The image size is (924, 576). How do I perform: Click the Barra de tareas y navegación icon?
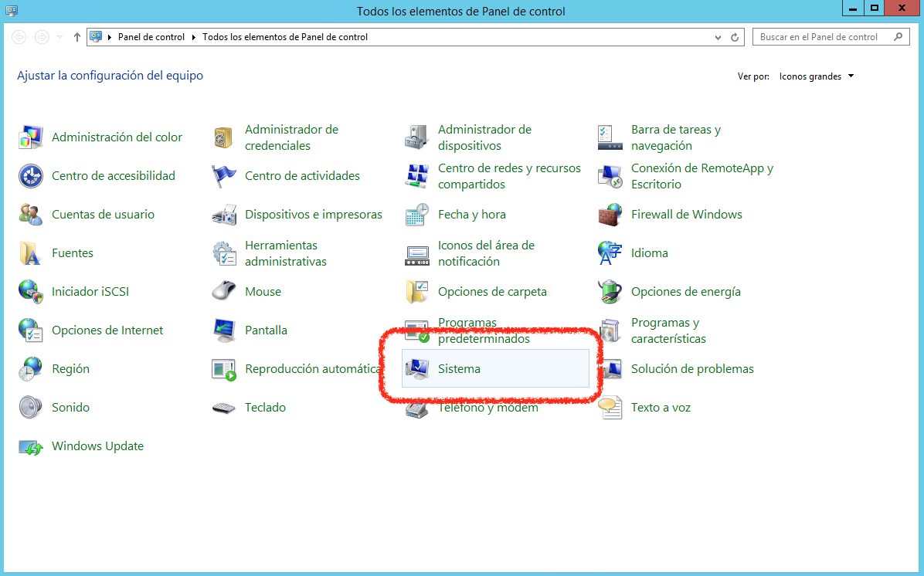coord(610,137)
